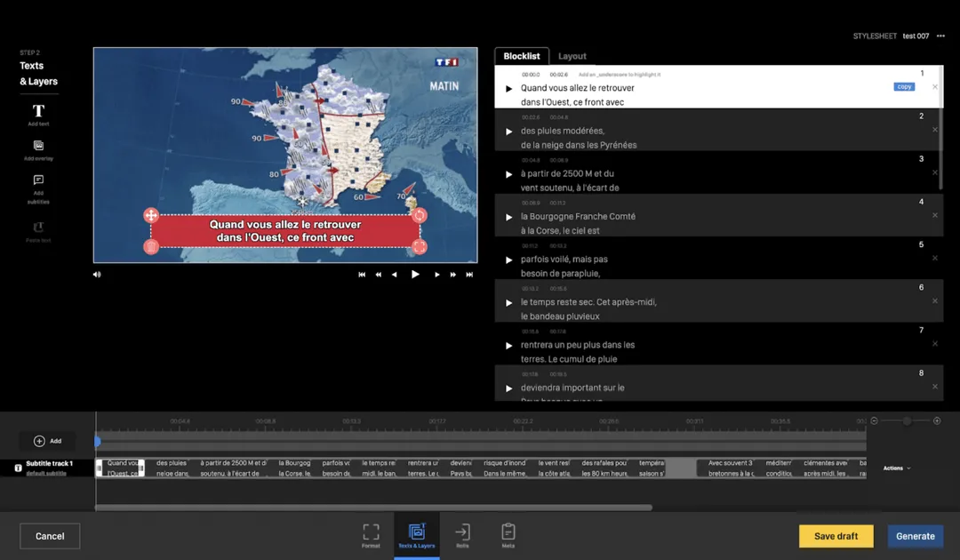Click the resize handle on subtitle box
This screenshot has height=560, width=960.
click(x=420, y=246)
